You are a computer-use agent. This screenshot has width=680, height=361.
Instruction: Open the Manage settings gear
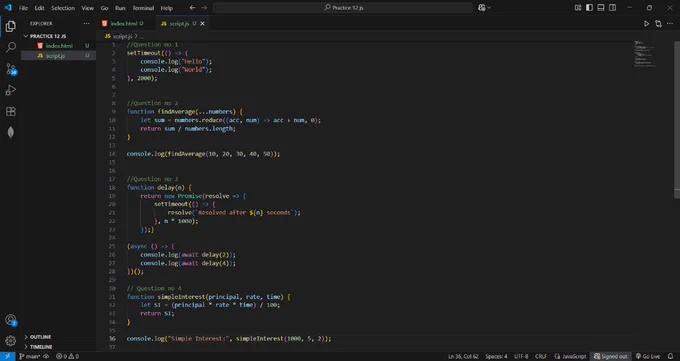click(x=10, y=341)
